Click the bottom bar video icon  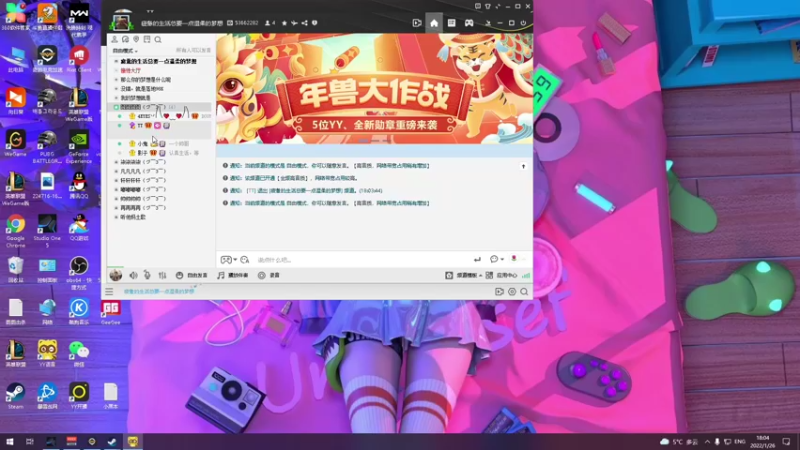tap(499, 292)
